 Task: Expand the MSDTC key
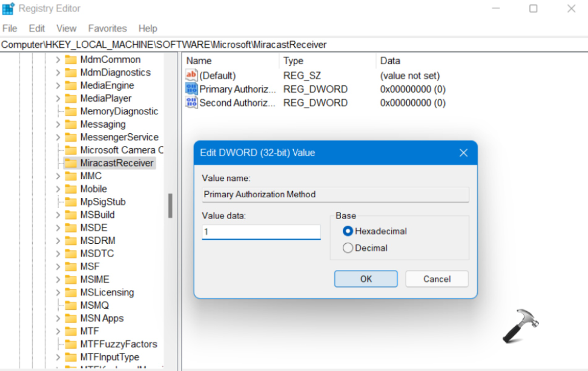[58, 254]
